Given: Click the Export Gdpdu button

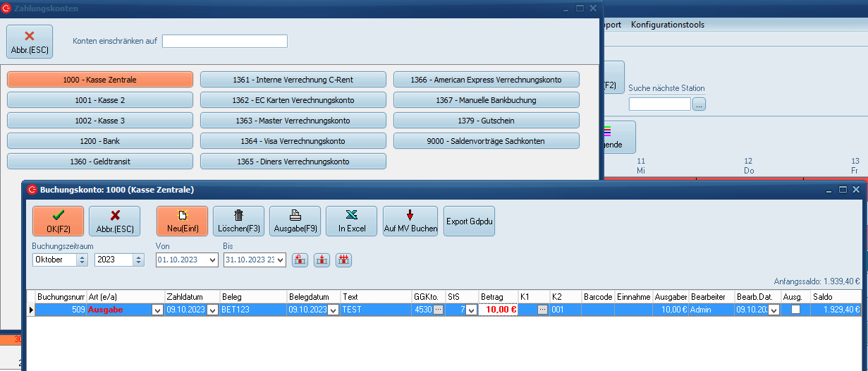Looking at the screenshot, I should pos(470,221).
